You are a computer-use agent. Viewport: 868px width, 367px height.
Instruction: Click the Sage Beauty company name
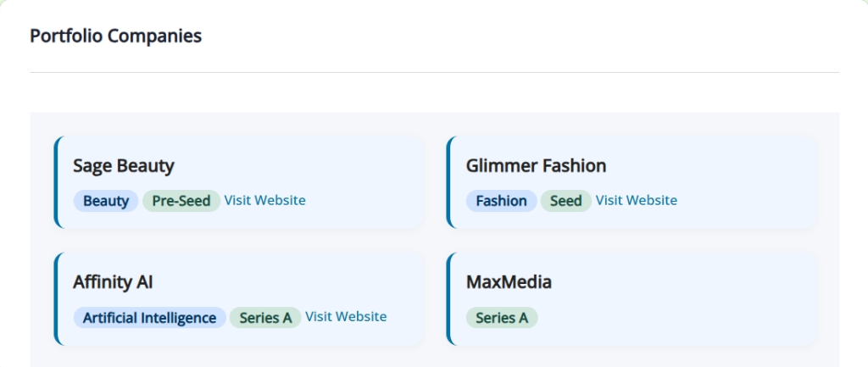(124, 165)
